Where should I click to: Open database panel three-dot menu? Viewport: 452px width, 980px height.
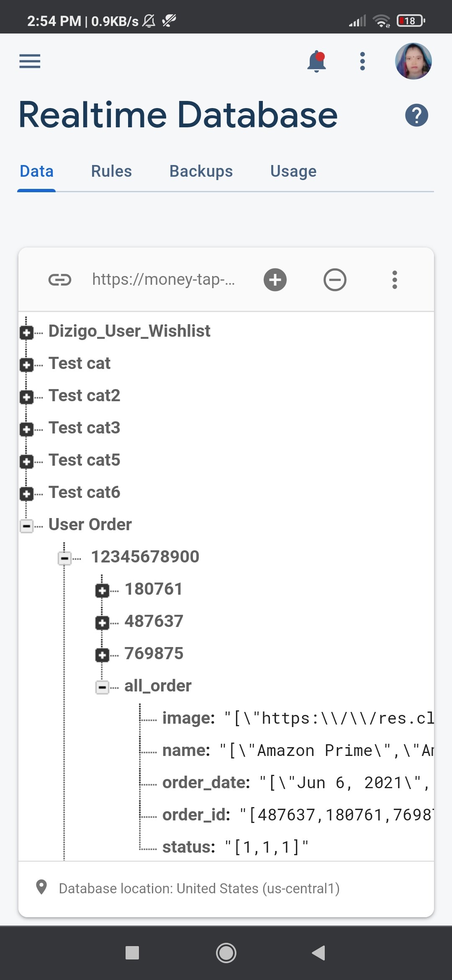click(394, 280)
